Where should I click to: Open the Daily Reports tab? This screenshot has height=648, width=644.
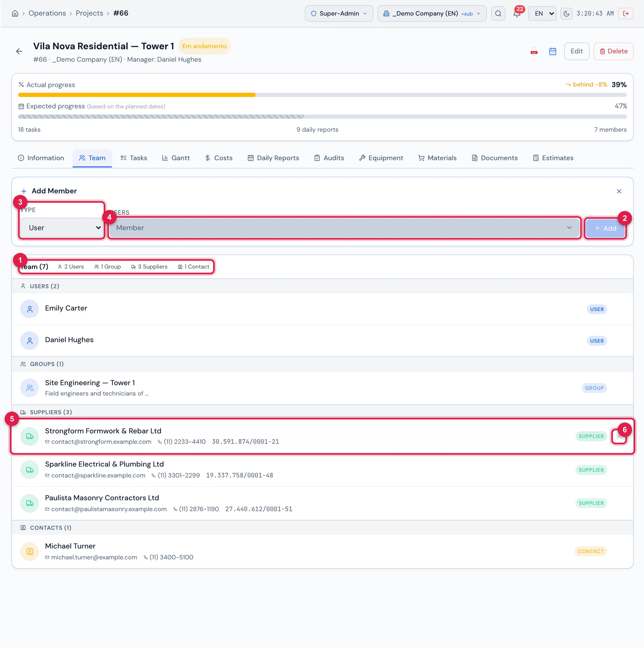[273, 158]
